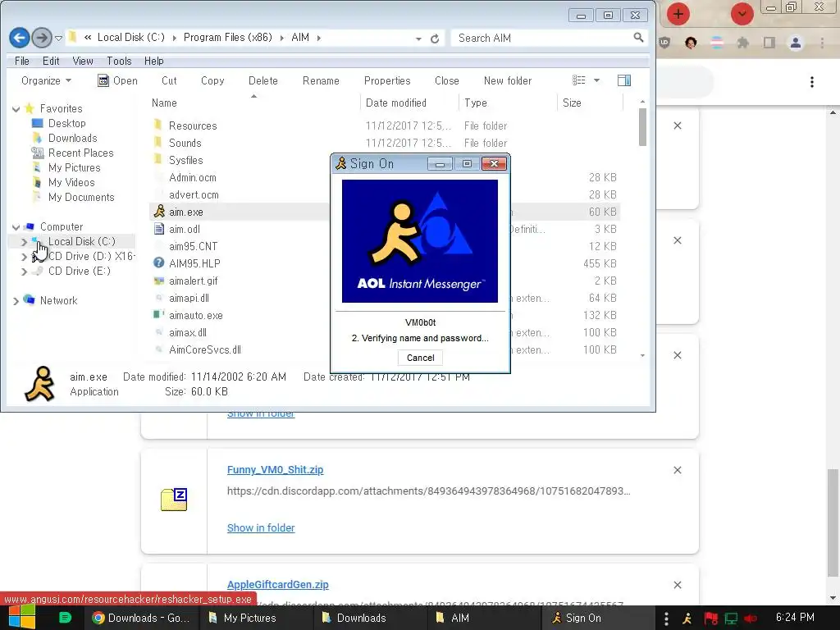
Task: Open the view options dropdown arrow
Action: pos(597,80)
